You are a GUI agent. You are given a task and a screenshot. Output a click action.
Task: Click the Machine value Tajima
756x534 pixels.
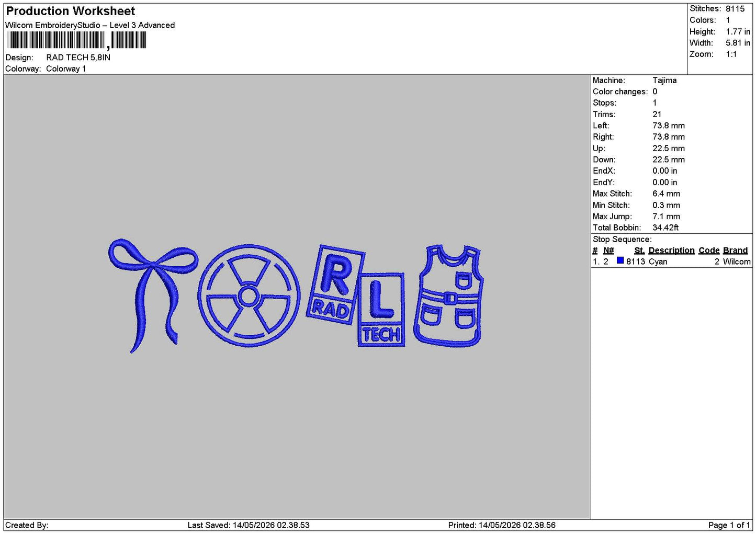coord(664,80)
